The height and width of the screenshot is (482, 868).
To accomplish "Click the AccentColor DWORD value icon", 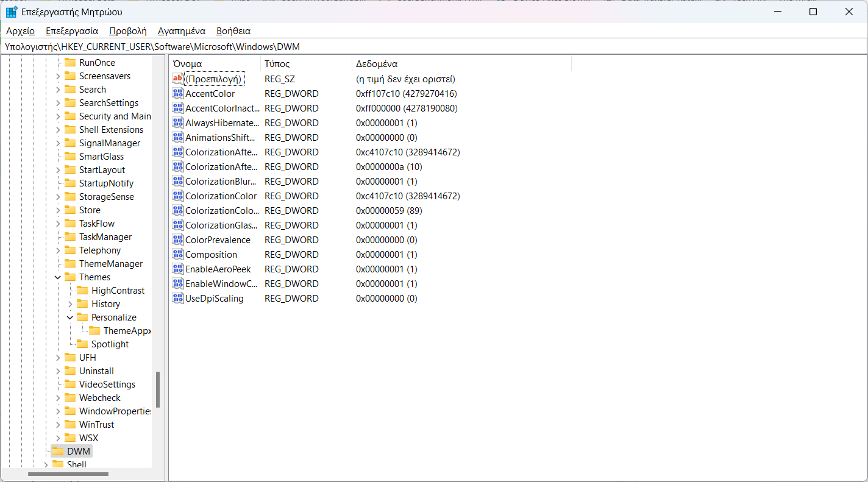I will [x=178, y=93].
